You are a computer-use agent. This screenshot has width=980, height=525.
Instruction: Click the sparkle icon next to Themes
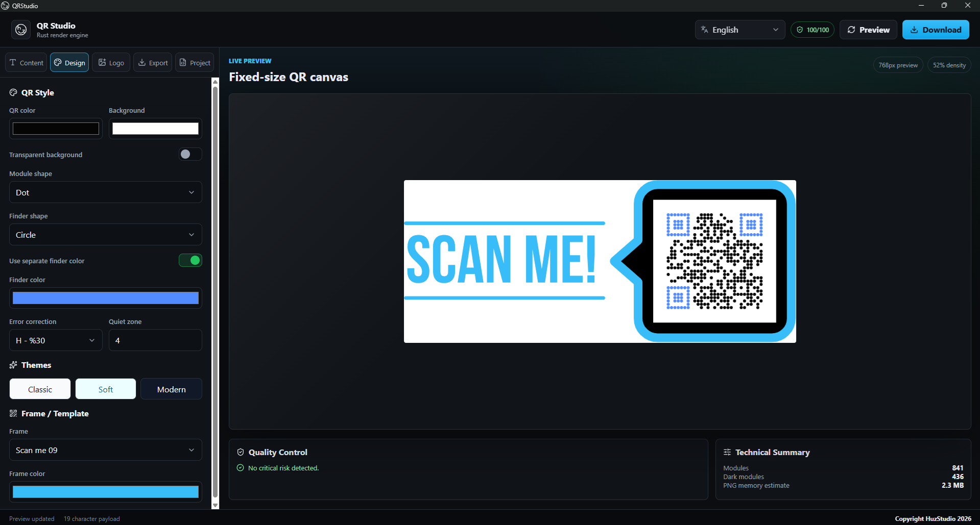point(13,365)
